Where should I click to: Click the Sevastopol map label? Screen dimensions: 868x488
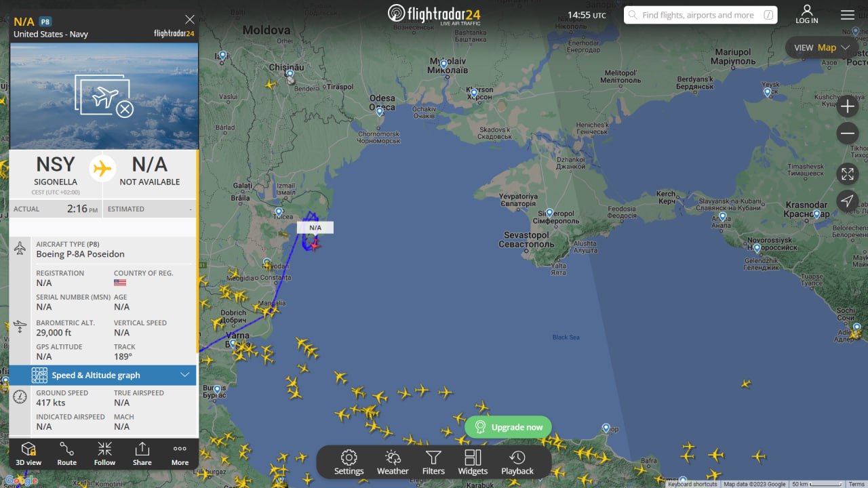click(526, 239)
